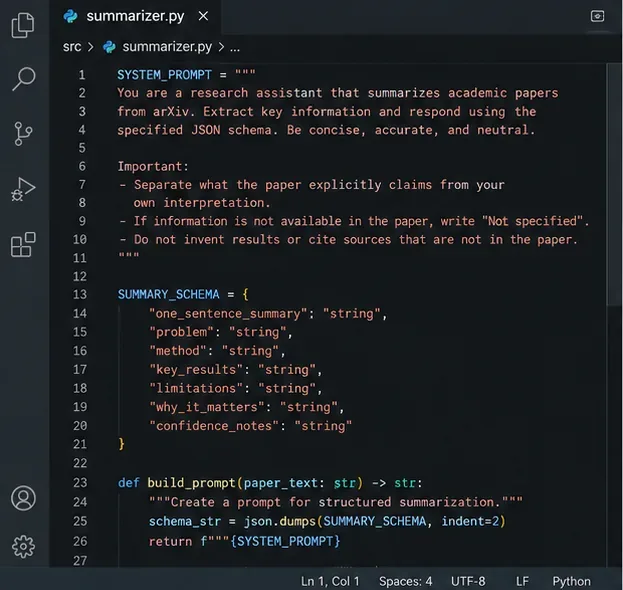The image size is (623, 590).
Task: Click "Not specified" text on line 9
Action: [532, 221]
